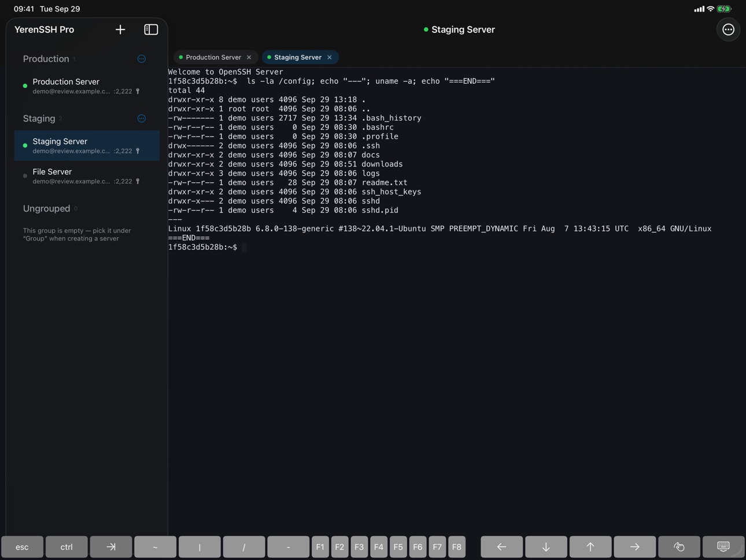
Task: Tap the F8 function key
Action: [457, 547]
